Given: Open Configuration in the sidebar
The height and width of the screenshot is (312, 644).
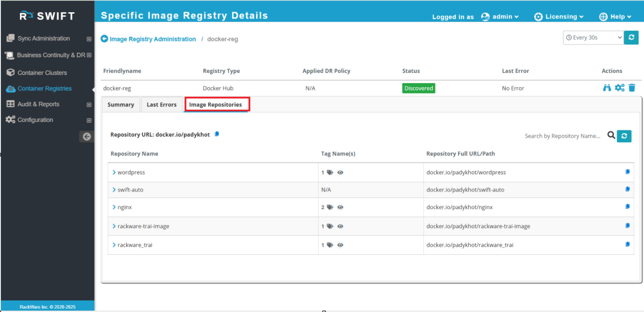Looking at the screenshot, I should click(35, 120).
